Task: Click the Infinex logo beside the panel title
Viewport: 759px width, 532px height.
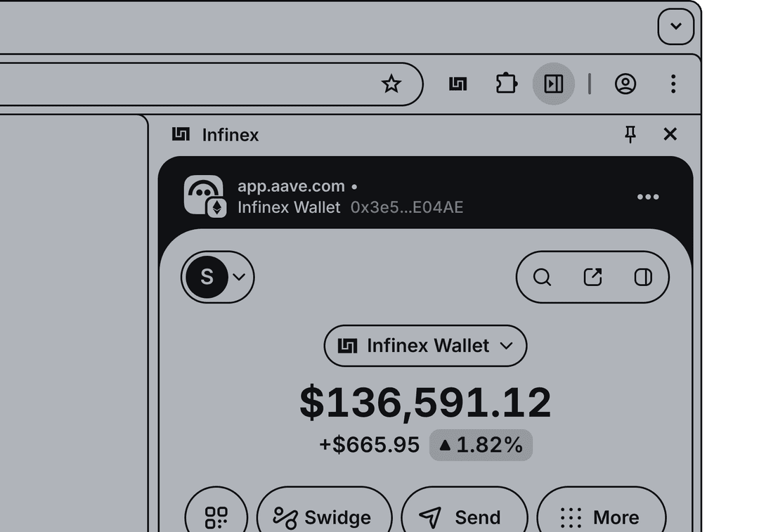Action: coord(180,134)
